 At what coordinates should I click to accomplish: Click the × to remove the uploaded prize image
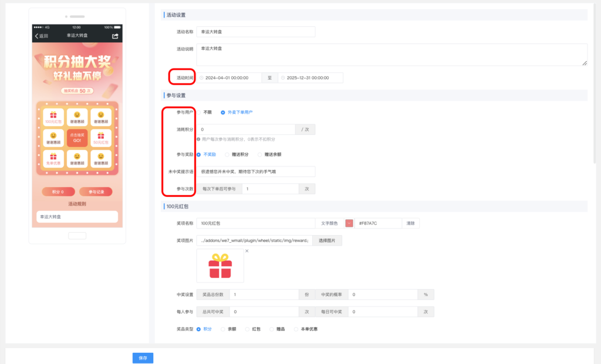247,250
